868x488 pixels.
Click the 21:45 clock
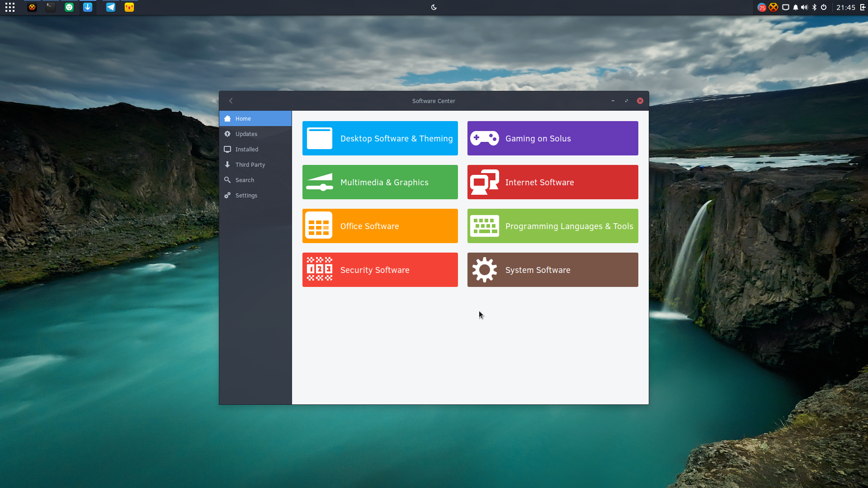point(846,7)
